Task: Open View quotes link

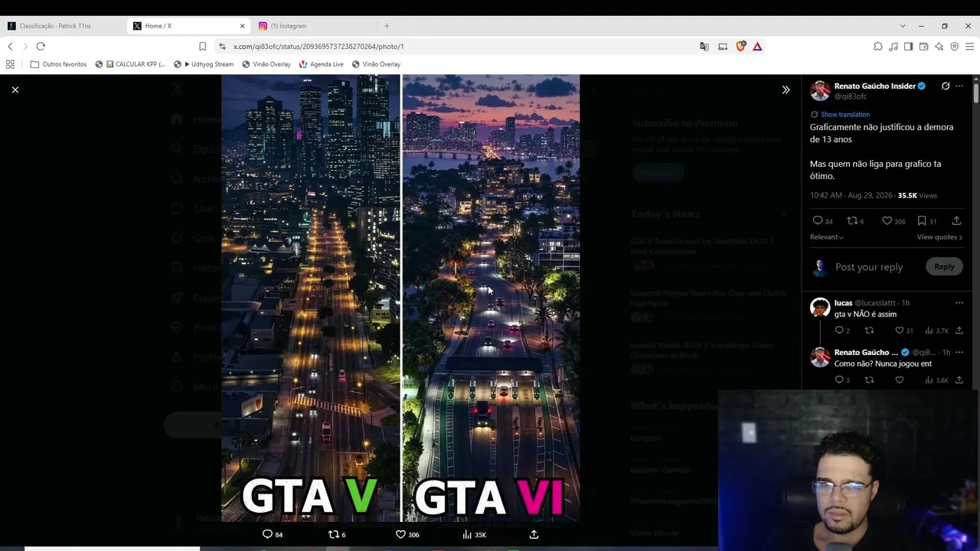Action: (x=939, y=237)
